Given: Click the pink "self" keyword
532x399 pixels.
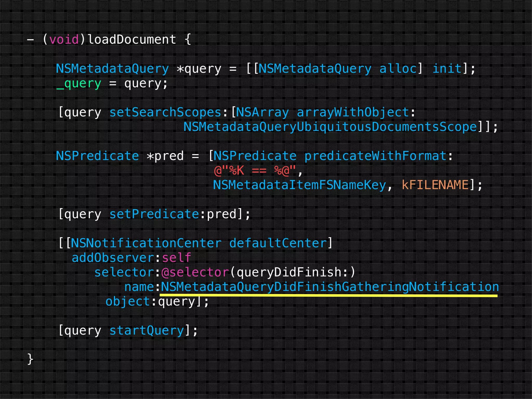Looking at the screenshot, I should 177,258.
